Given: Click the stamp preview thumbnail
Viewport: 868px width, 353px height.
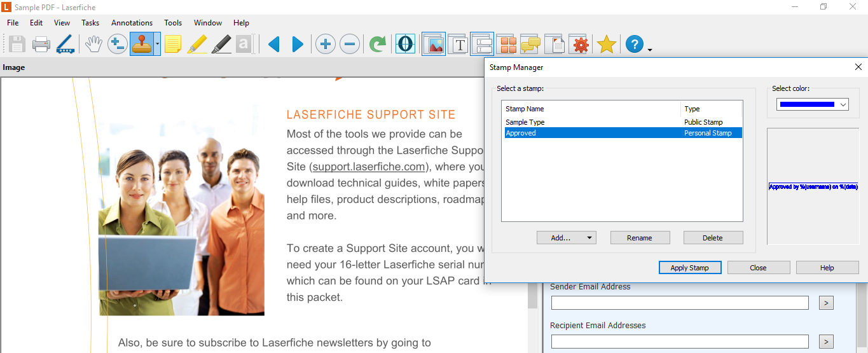Looking at the screenshot, I should (813, 186).
